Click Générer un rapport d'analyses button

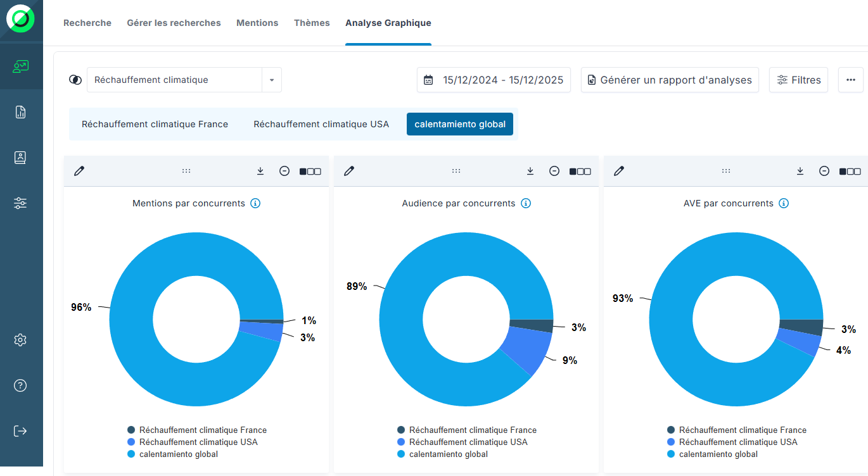coord(670,80)
